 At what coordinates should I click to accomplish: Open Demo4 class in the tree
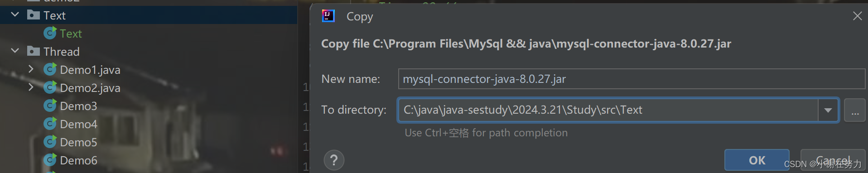pos(78,124)
